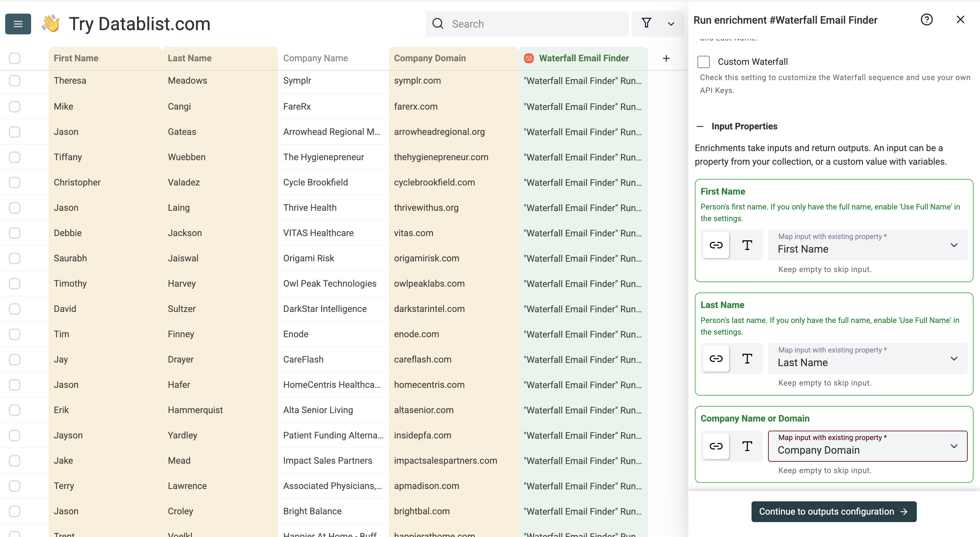Check the row for Jake Mead
This screenshot has height=537, width=980.
pyautogui.click(x=15, y=460)
